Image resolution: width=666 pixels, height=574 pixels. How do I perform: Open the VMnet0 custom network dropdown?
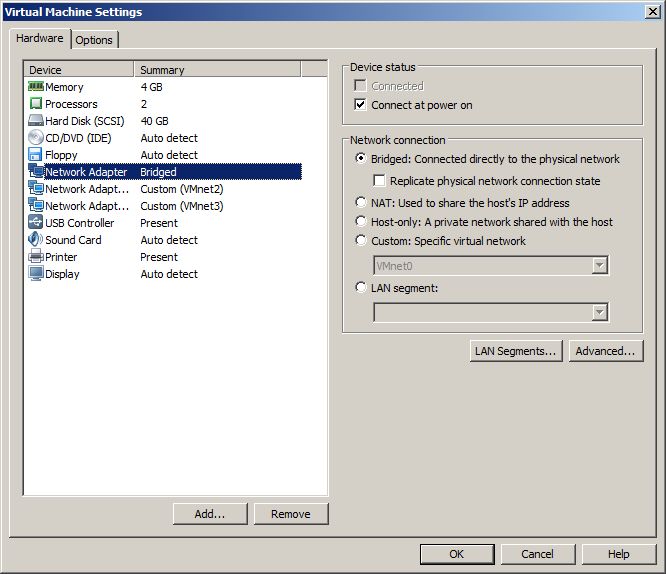click(600, 266)
